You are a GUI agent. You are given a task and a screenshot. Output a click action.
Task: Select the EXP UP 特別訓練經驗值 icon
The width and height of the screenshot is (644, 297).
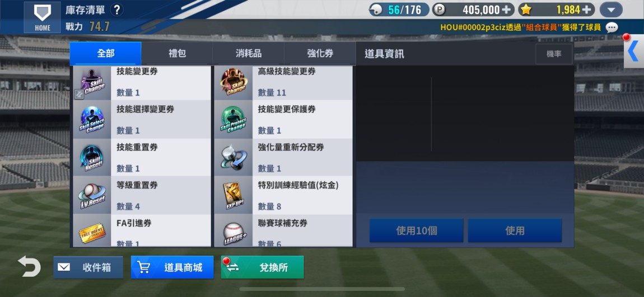pyautogui.click(x=234, y=195)
